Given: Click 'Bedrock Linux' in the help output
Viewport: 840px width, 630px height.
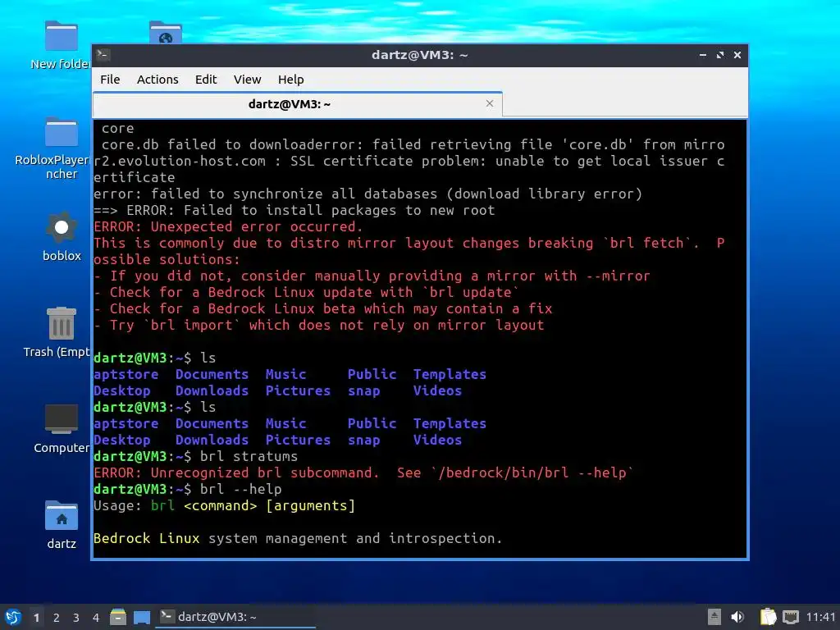Looking at the screenshot, I should tap(147, 538).
